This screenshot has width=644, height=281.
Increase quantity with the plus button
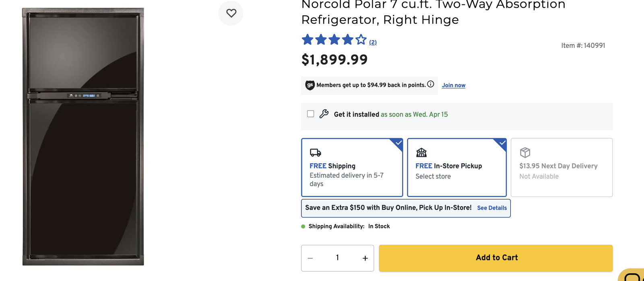tap(365, 258)
